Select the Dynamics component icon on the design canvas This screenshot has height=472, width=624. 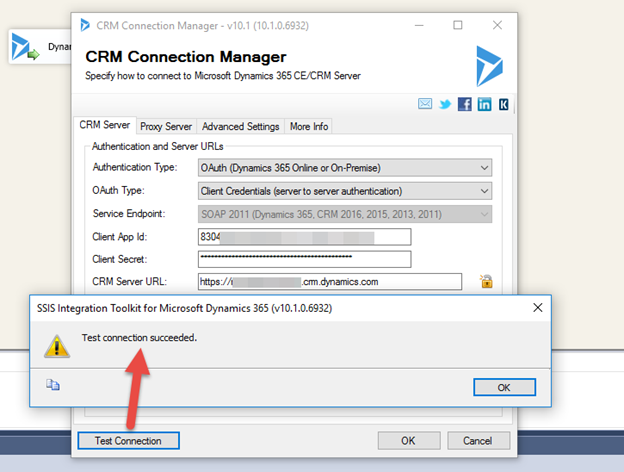pyautogui.click(x=25, y=47)
